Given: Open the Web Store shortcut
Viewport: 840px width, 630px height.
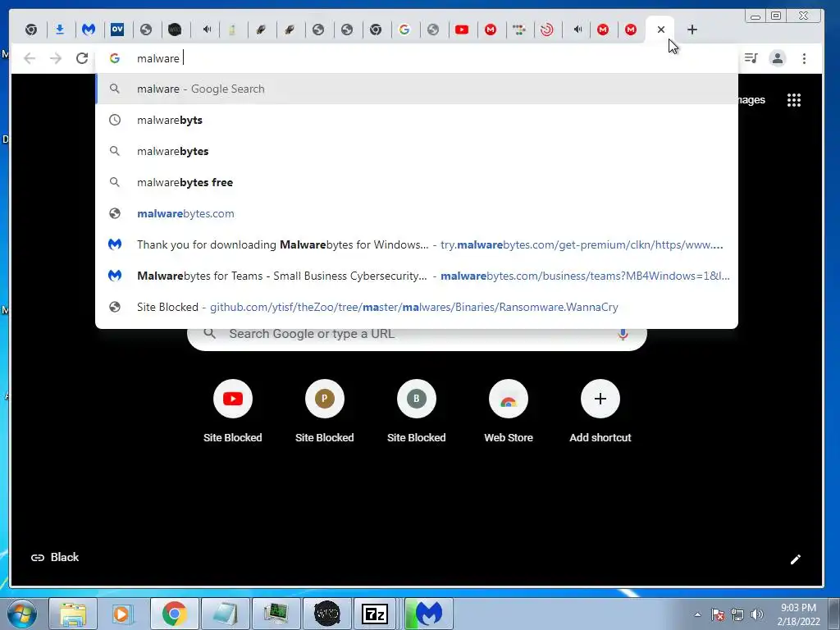Looking at the screenshot, I should coord(509,412).
